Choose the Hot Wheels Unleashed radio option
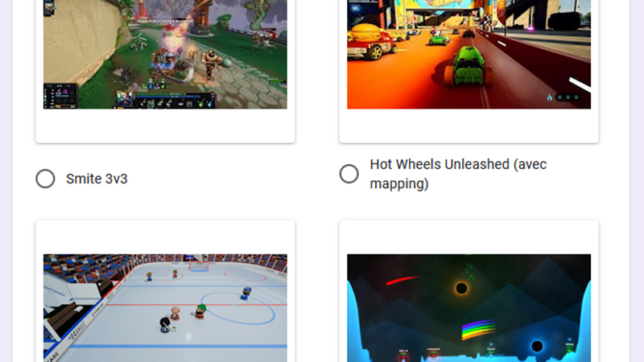 point(349,174)
